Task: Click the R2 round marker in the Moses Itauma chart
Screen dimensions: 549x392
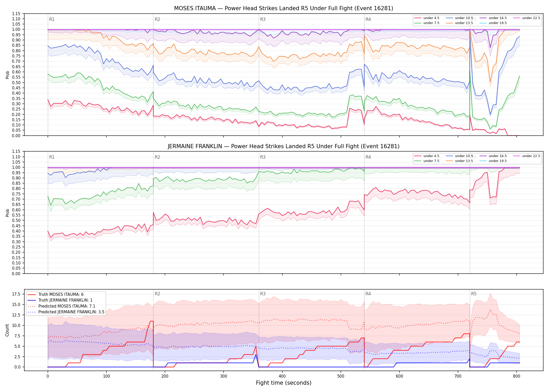Action: (157, 19)
